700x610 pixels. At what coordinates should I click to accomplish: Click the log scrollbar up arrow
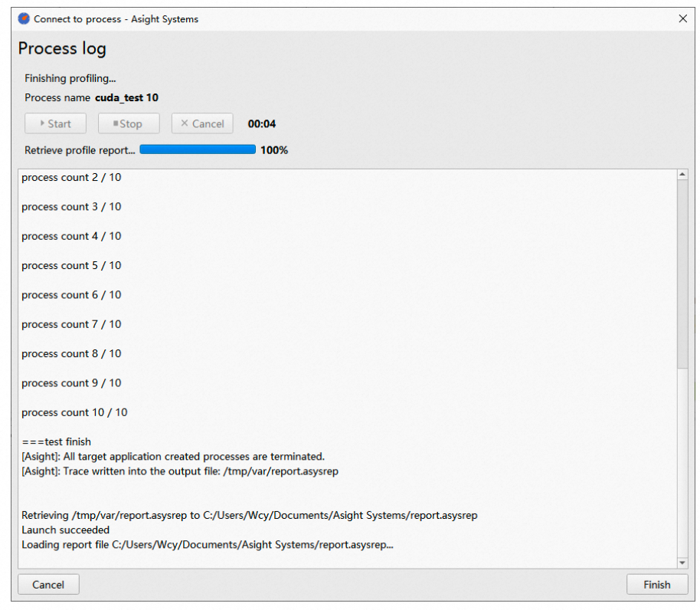point(682,175)
